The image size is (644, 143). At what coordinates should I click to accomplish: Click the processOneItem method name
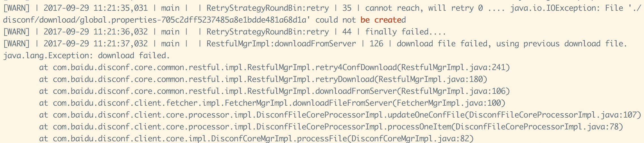[x=419, y=127]
